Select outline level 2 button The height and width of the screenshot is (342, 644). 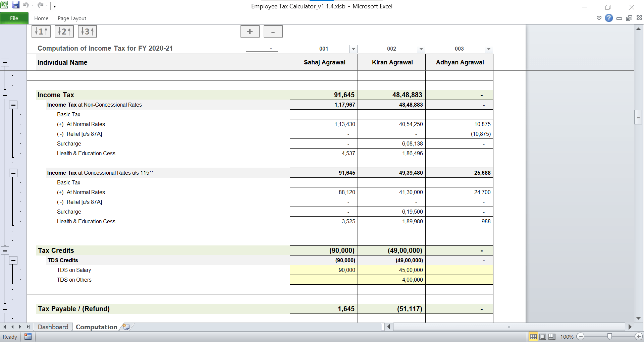64,32
